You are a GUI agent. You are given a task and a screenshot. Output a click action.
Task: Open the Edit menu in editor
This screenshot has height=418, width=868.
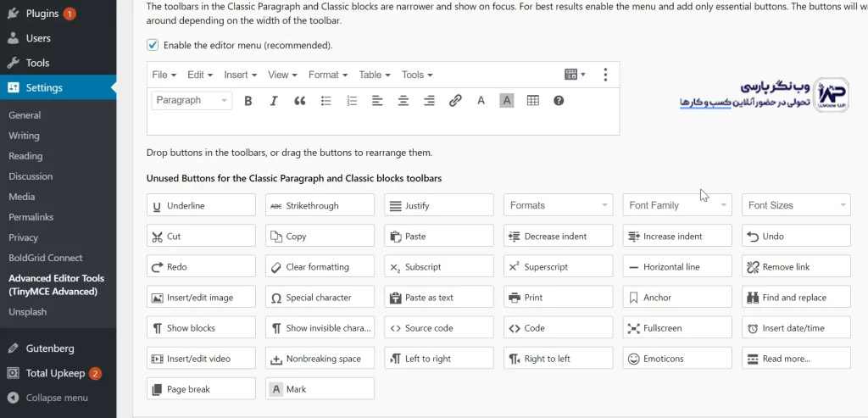coord(200,75)
